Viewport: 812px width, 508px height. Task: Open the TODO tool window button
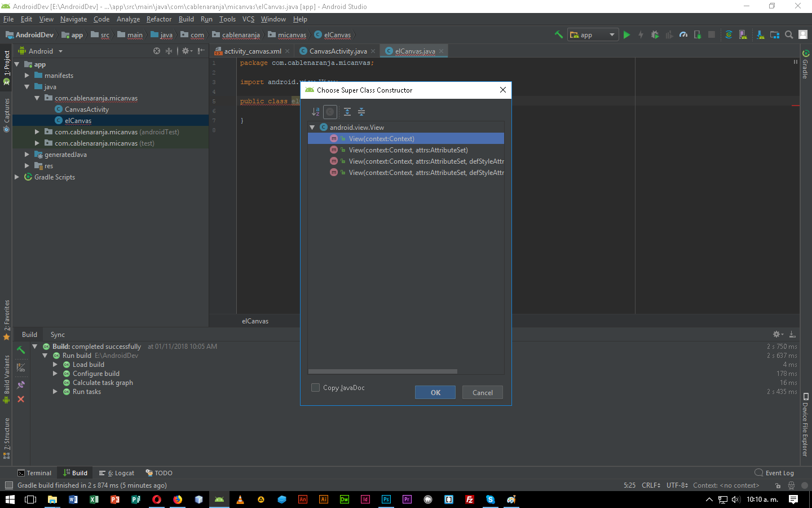(x=159, y=473)
